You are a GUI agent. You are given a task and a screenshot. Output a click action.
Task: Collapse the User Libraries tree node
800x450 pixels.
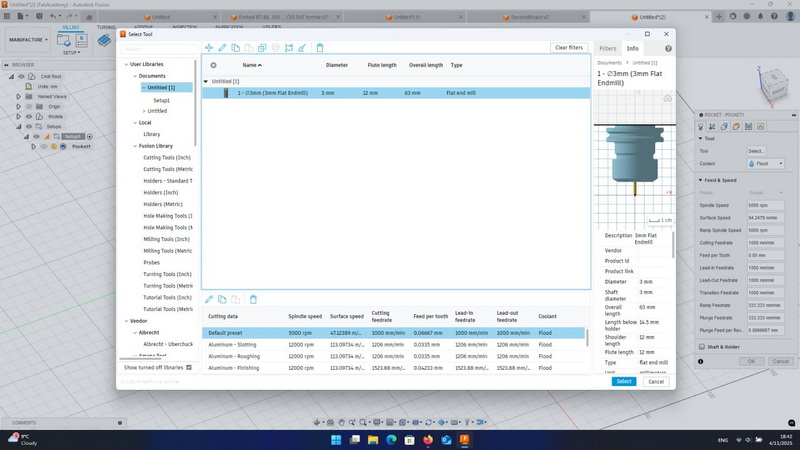(x=127, y=64)
